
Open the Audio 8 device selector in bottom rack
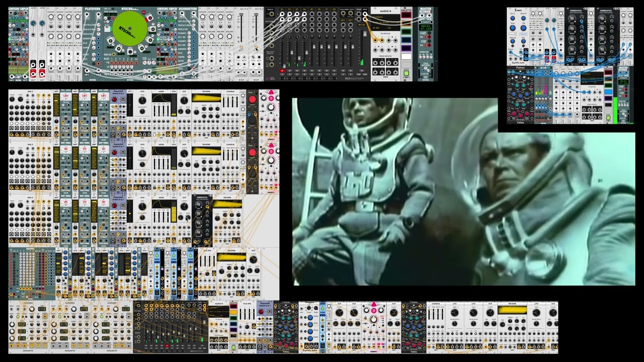click(219, 312)
